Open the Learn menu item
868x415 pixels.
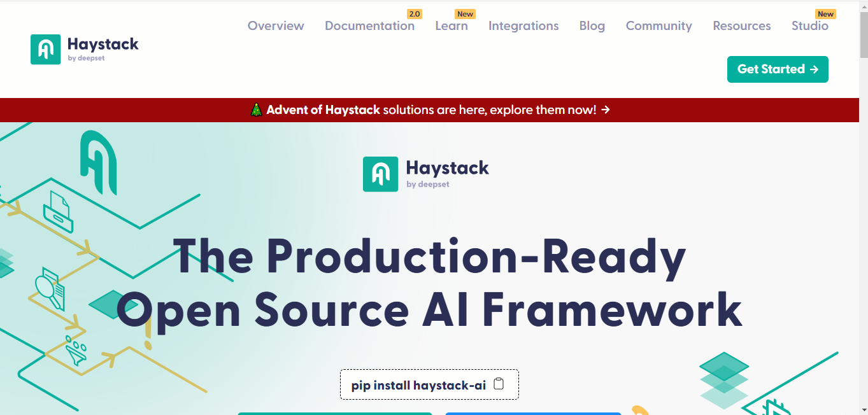[452, 25]
